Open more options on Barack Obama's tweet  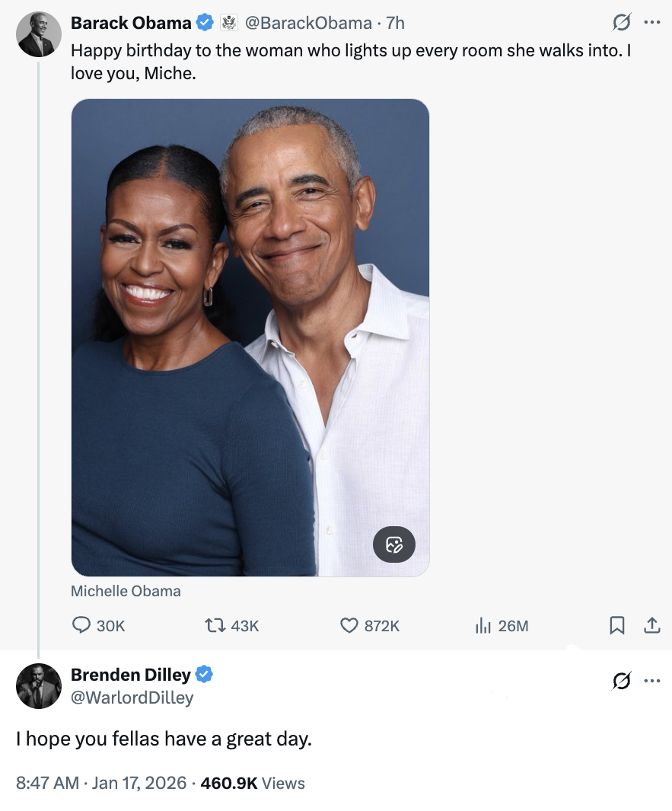(651, 23)
